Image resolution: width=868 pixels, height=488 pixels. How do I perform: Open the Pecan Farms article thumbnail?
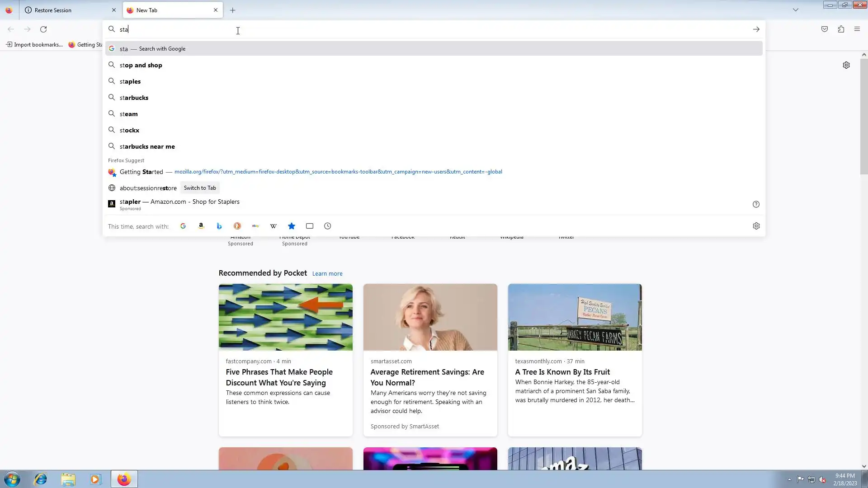coord(575,317)
